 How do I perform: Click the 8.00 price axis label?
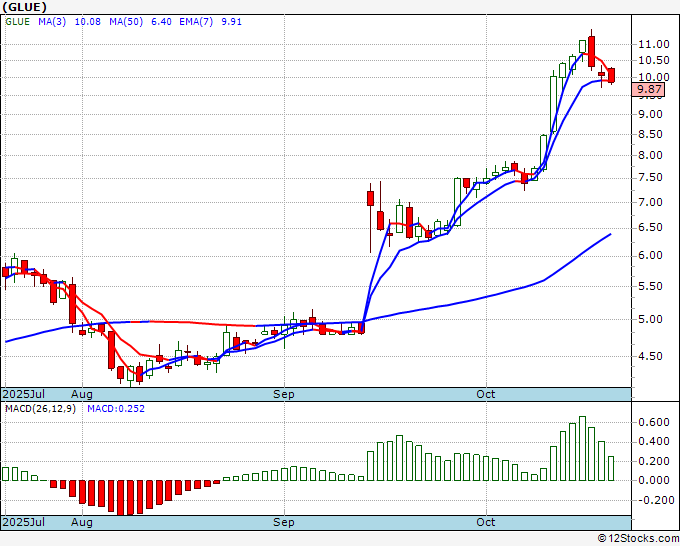(x=651, y=156)
